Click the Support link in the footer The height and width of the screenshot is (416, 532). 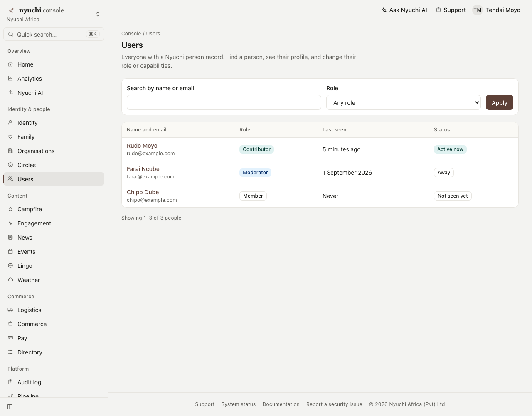[x=205, y=404]
